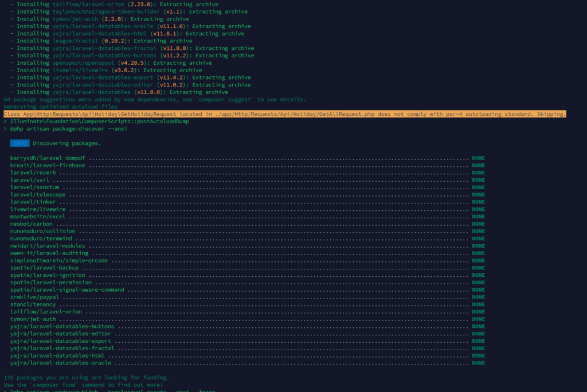587x392 pixels.
Task: Click 'yajra/laravel-datatables-editor' in the discovery list
Action: [x=61, y=334]
